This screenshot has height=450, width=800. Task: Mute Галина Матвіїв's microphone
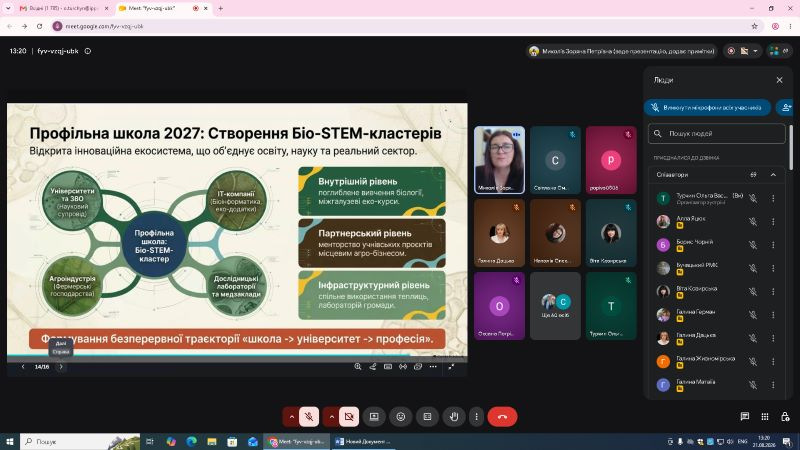(x=753, y=385)
